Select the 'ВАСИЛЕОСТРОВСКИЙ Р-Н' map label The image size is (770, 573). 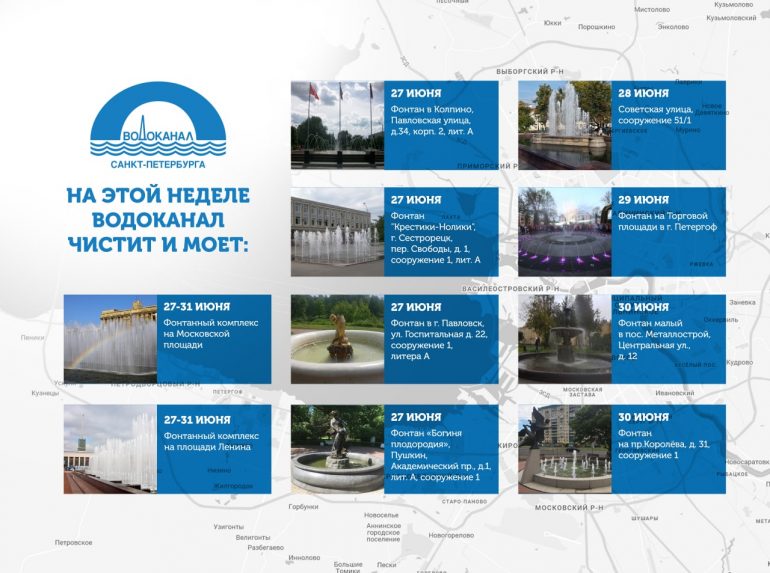(x=510, y=289)
